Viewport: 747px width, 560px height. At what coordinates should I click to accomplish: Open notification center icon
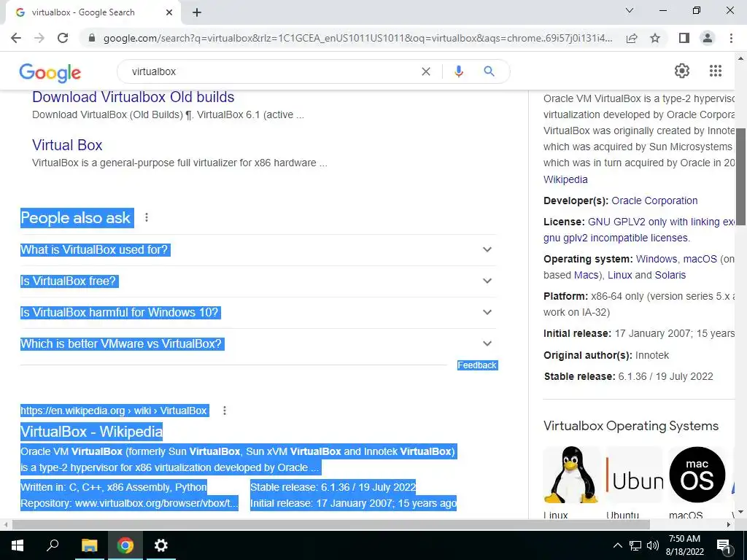pos(724,545)
